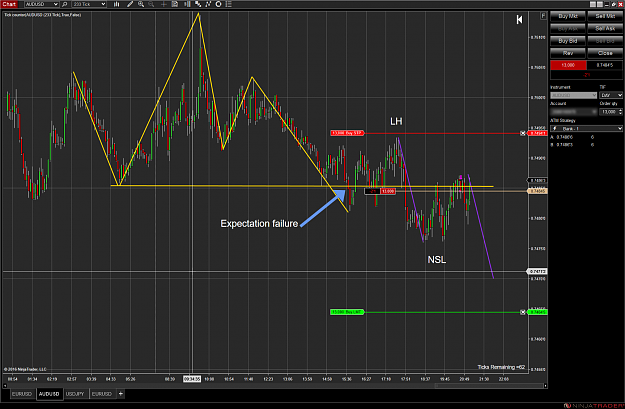
Task: Toggle the Chart Trader panel icon
Action: coord(187,4)
